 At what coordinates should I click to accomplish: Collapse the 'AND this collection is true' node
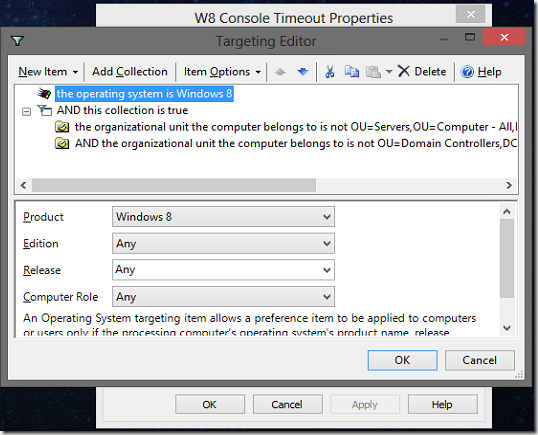click(26, 111)
